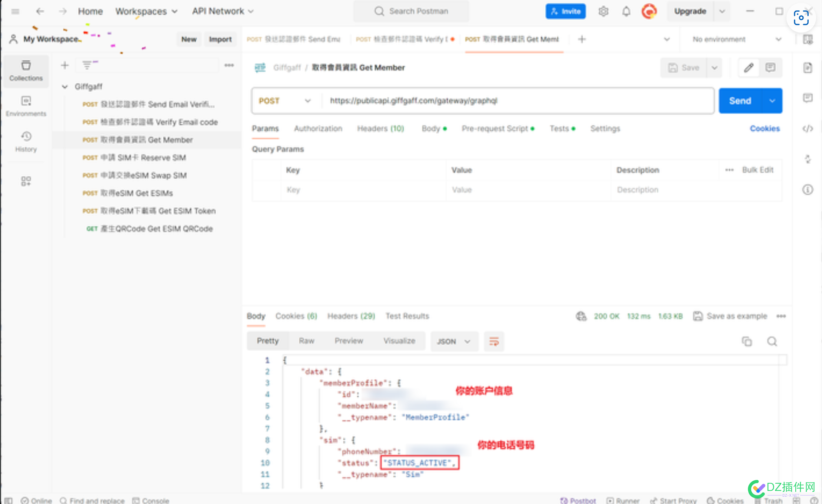Viewport: 822px width, 504px height.
Task: Switch to the Tests tab
Action: [562, 128]
